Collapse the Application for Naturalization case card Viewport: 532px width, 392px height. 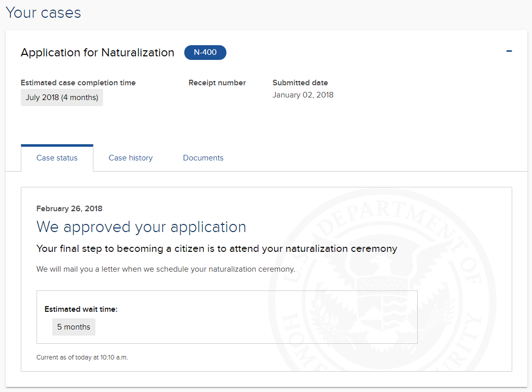tap(509, 51)
